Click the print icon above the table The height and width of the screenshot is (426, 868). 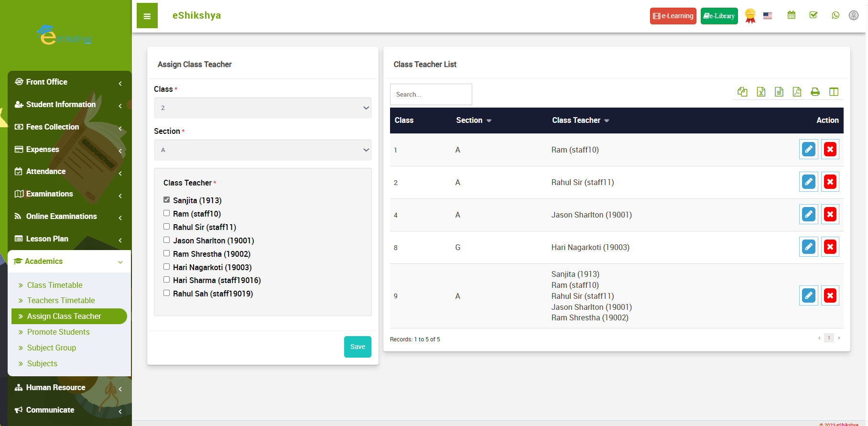(815, 92)
